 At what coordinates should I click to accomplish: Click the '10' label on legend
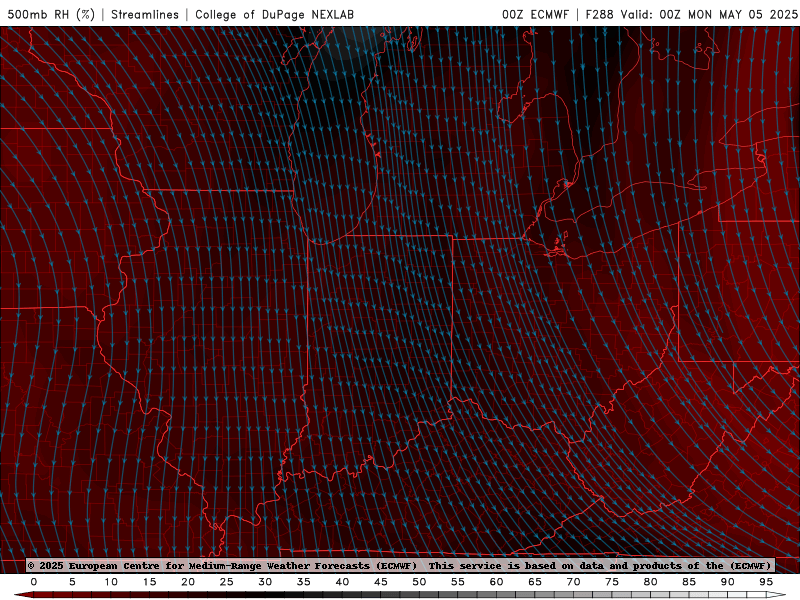pos(111,582)
